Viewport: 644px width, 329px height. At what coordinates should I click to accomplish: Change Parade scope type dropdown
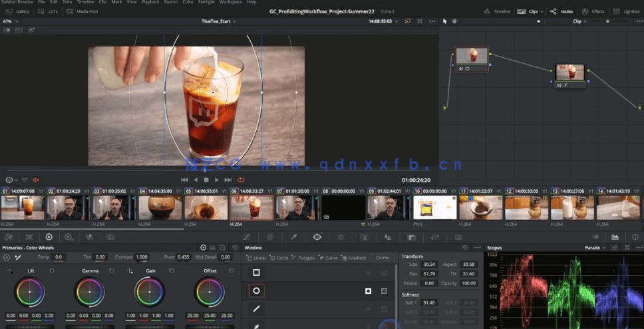(595, 248)
